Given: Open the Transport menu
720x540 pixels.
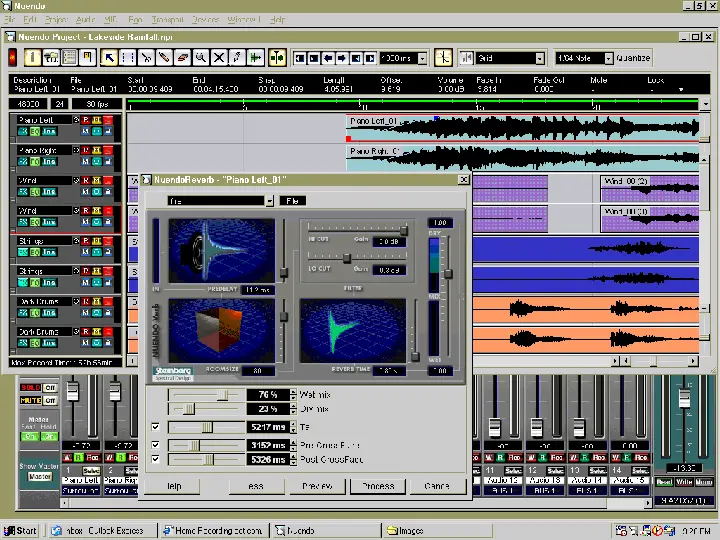Looking at the screenshot, I should (x=168, y=20).
